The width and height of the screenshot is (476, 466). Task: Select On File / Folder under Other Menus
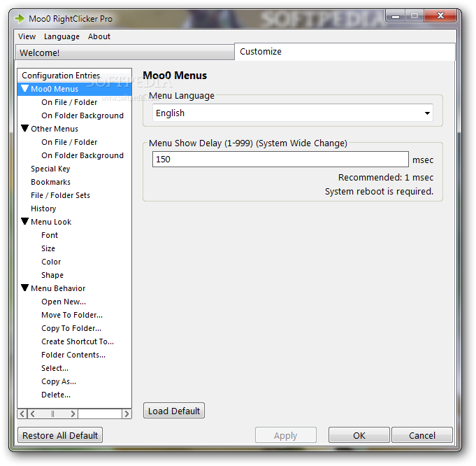[69, 142]
